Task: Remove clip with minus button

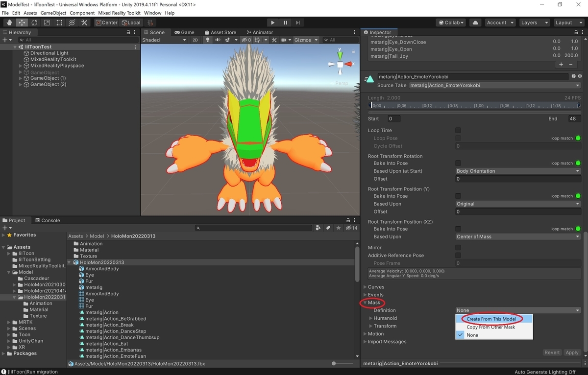Action: 572,64
